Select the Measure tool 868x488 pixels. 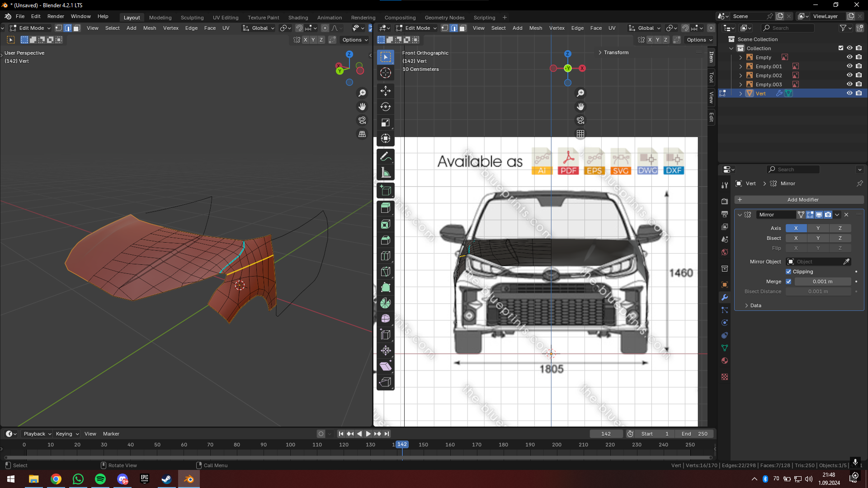[x=385, y=173]
